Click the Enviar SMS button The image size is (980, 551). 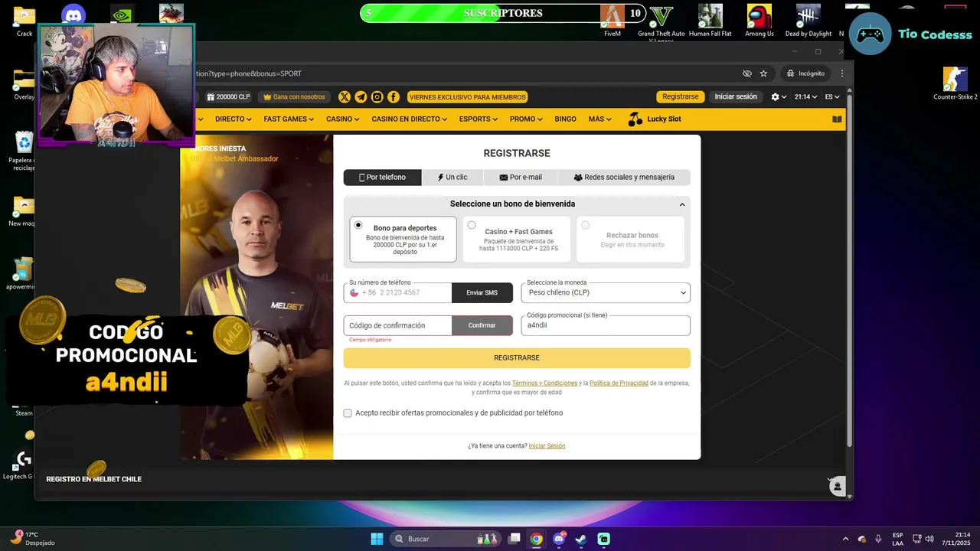(482, 292)
